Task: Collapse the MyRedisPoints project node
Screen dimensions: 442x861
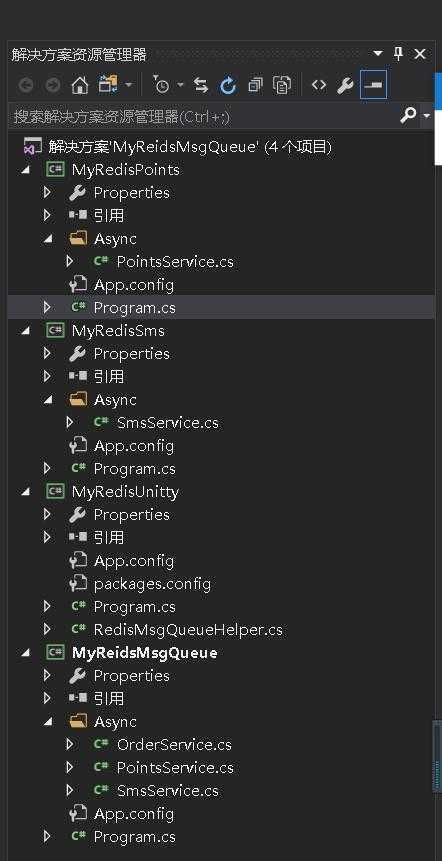Action: [x=25, y=170]
